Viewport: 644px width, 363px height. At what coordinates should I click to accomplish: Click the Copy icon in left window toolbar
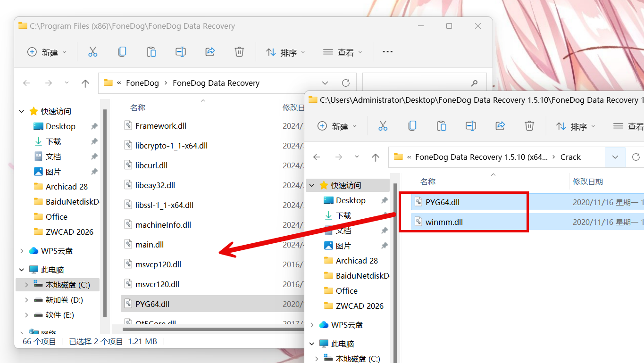coord(122,52)
